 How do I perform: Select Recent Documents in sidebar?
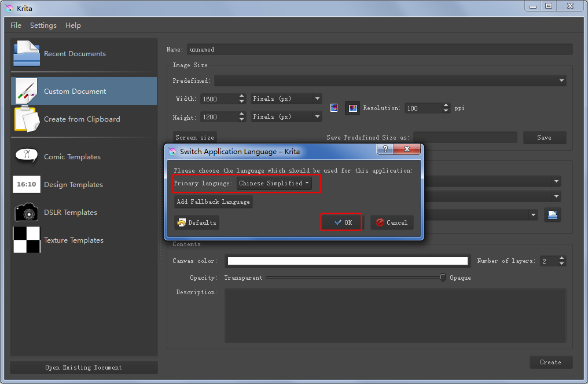click(84, 54)
